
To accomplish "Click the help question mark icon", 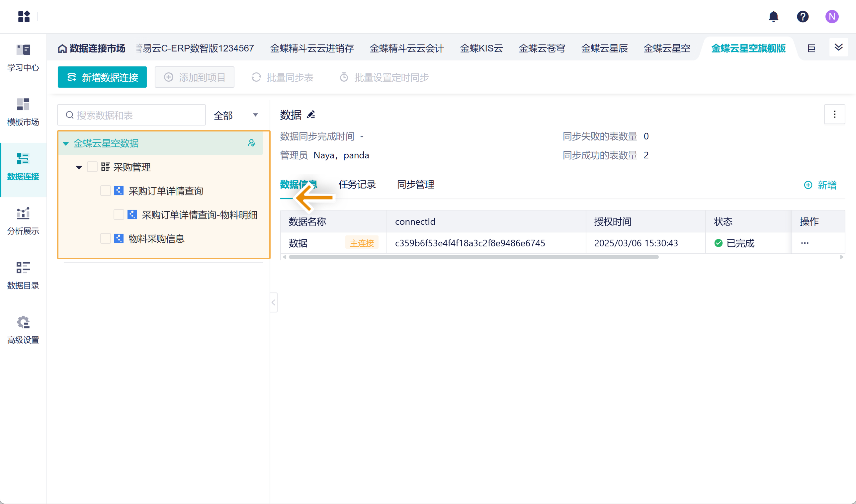I will click(802, 16).
